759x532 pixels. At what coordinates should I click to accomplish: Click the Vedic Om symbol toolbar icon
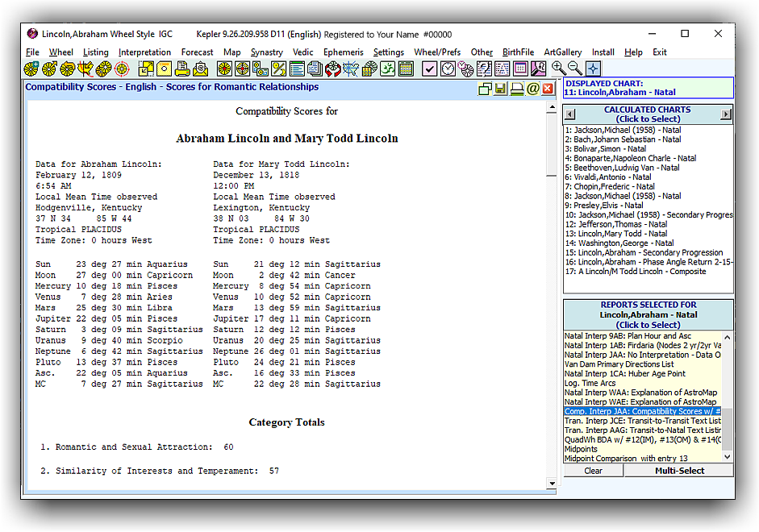tap(388, 69)
